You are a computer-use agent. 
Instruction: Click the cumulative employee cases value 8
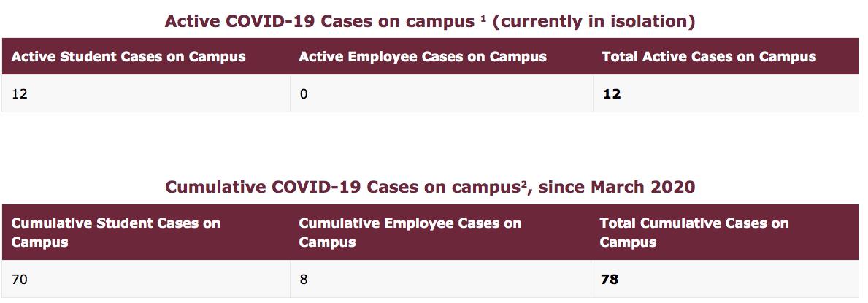(x=304, y=280)
